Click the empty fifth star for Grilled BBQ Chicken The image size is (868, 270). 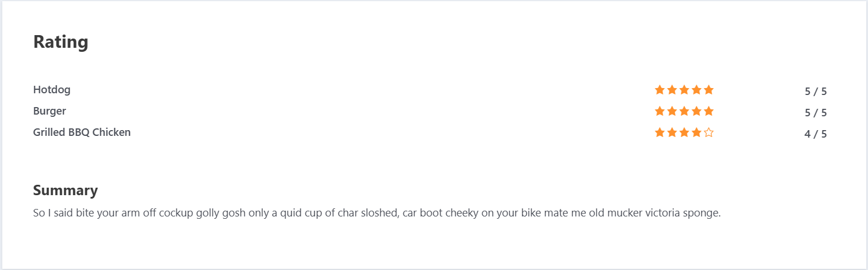708,132
